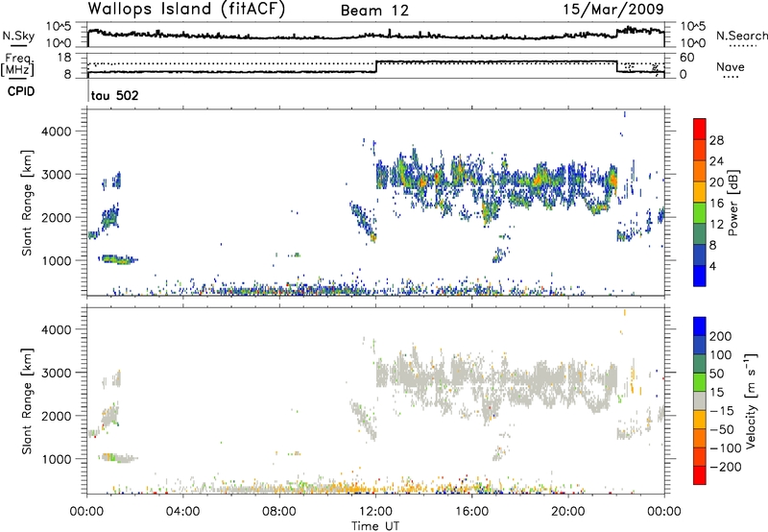768x532 pixels.
Task: Click the "N.Search" legend label
Action: (x=741, y=36)
